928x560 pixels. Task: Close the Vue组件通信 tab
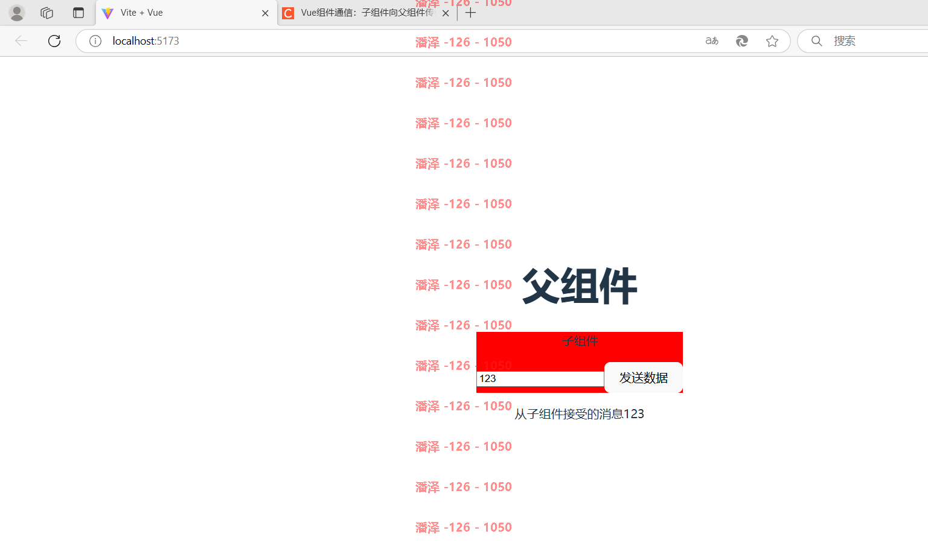(446, 13)
